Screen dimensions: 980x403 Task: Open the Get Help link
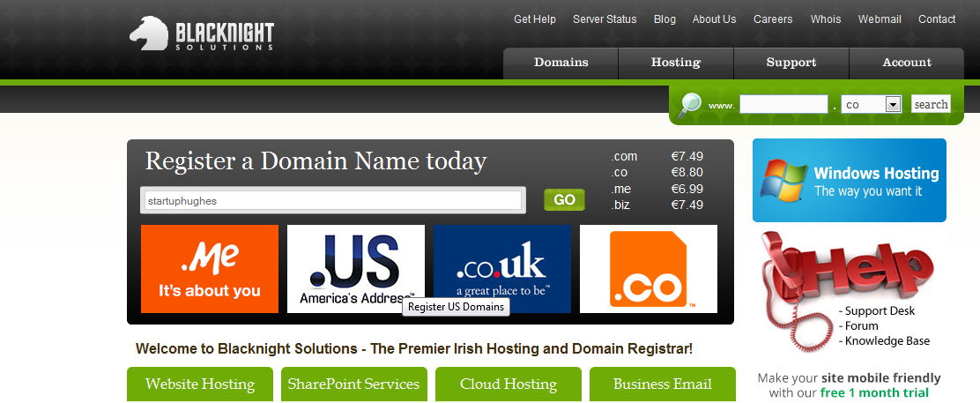(x=535, y=19)
